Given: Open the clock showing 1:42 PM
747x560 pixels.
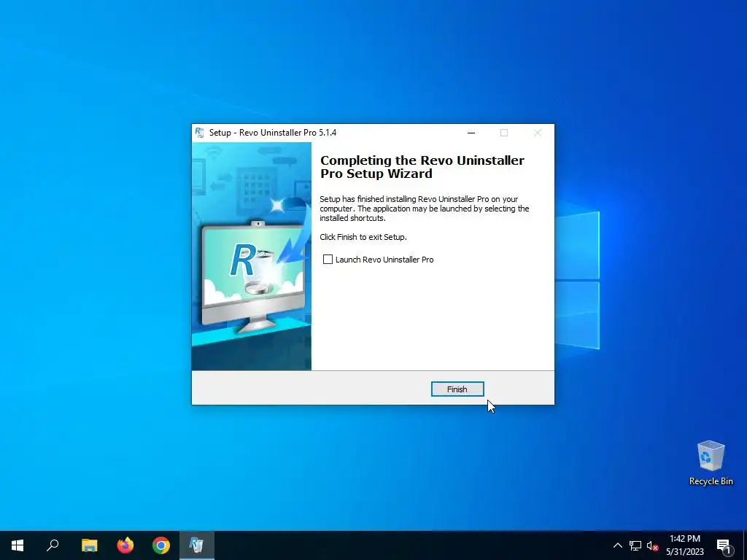Looking at the screenshot, I should [x=685, y=545].
